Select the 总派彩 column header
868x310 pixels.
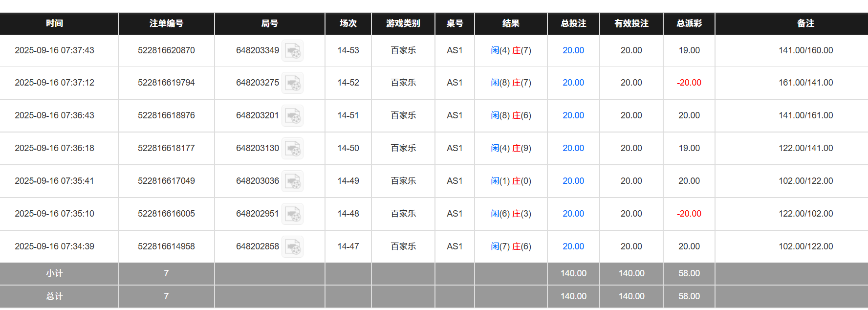click(689, 23)
